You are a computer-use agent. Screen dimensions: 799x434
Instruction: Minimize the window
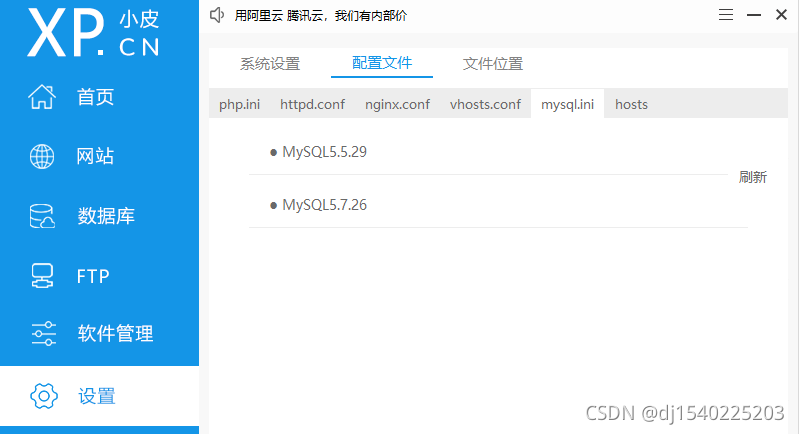[754, 15]
